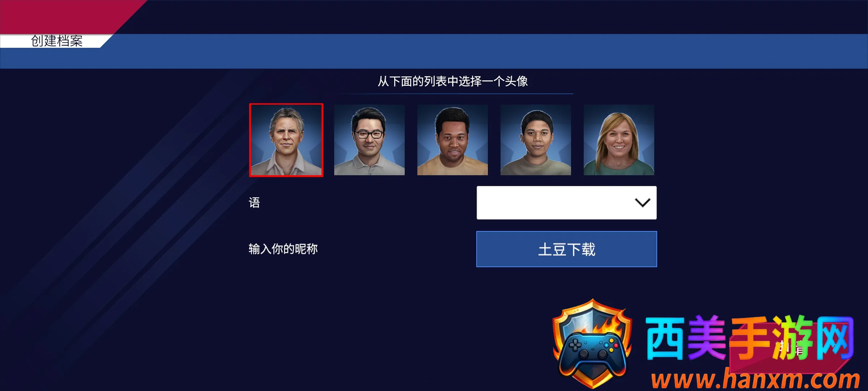
Task: Select the young man in beige sweater avatar
Action: [536, 140]
